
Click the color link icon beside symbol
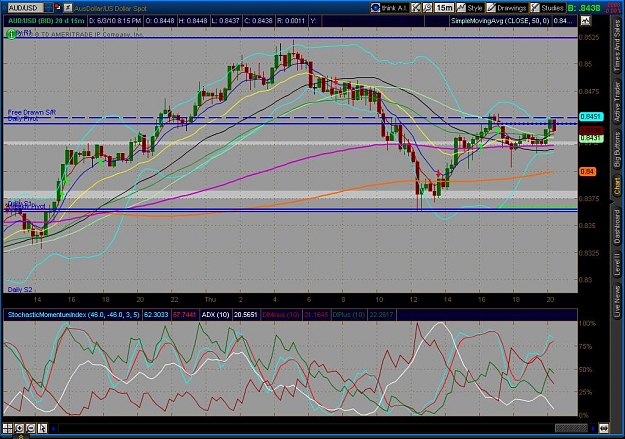(58, 8)
